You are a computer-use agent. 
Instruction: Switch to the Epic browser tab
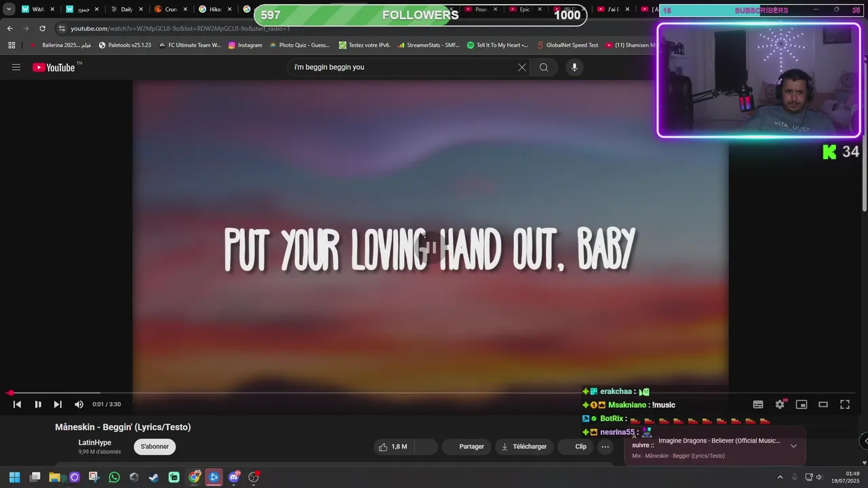(524, 9)
